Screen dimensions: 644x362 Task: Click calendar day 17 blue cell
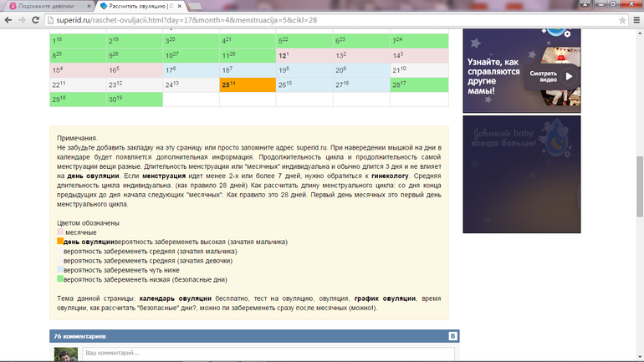[191, 70]
